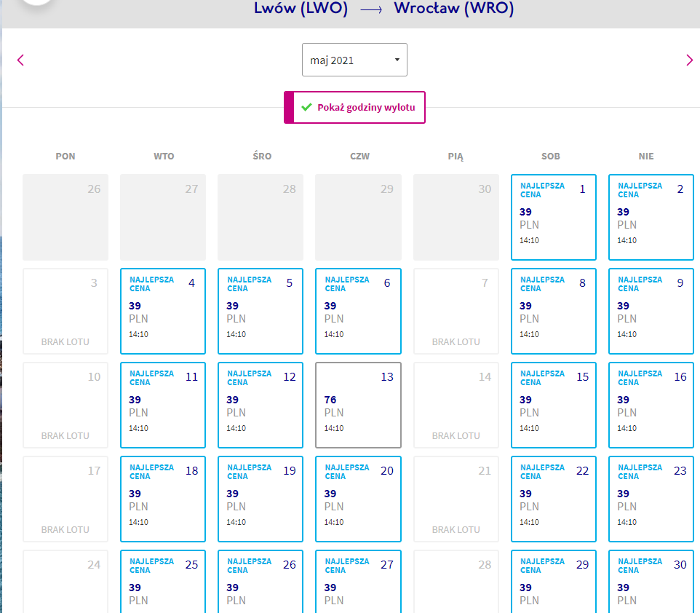This screenshot has height=613, width=700.
Task: Select the May 26 flight tile
Action: coord(260,581)
